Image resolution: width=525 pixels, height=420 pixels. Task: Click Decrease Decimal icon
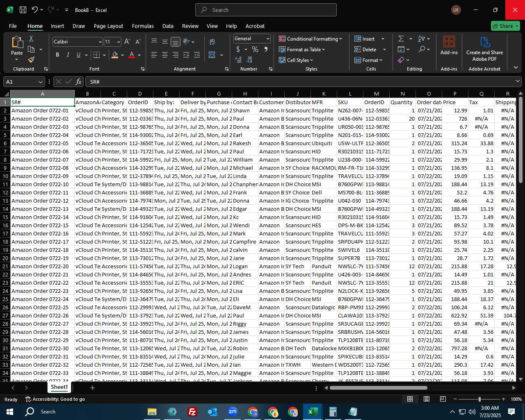point(249,60)
